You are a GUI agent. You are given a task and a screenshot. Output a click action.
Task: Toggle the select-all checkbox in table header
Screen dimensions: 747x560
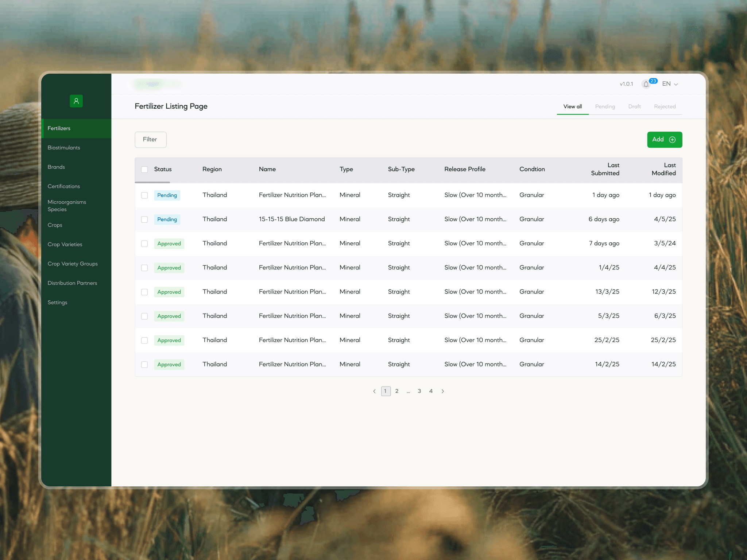[144, 170]
